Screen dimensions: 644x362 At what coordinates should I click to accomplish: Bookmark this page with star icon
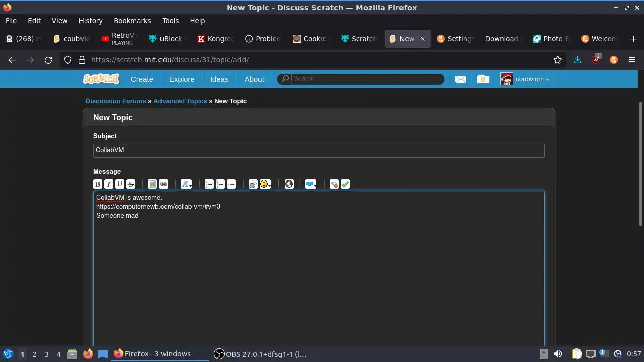pyautogui.click(x=558, y=60)
